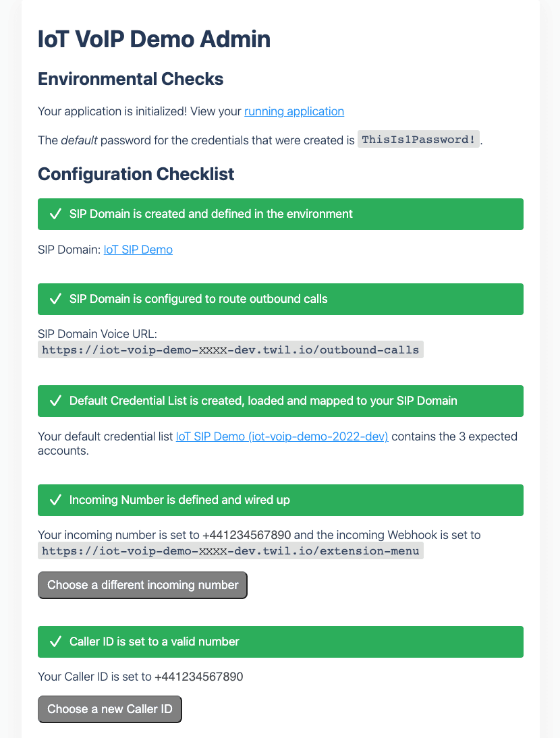Select the SIP Domain Voice URL code snippet
Image resolution: width=560 pixels, height=738 pixels.
click(230, 349)
